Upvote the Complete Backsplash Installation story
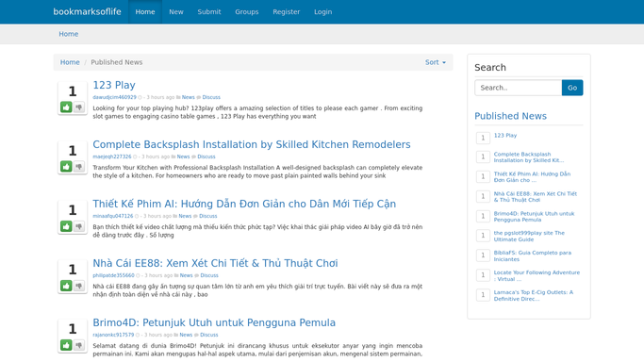Viewport: 644px width, 362px height. pos(66,167)
